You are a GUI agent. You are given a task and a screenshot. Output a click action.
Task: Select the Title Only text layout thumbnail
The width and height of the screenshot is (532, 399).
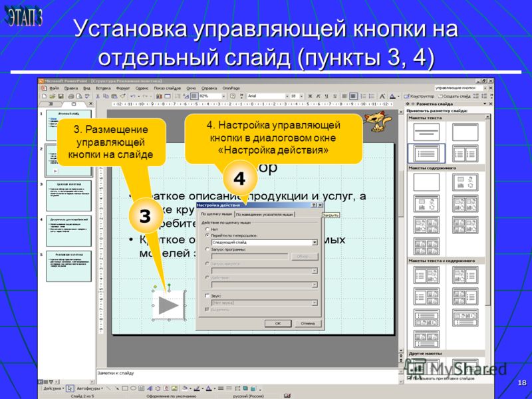coord(465,132)
